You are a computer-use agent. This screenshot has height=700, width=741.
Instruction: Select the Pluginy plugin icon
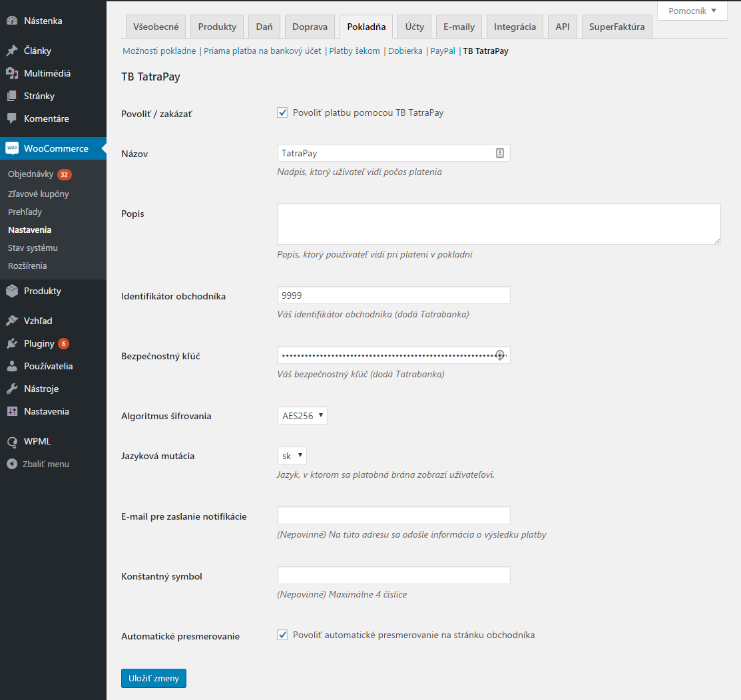click(x=13, y=343)
